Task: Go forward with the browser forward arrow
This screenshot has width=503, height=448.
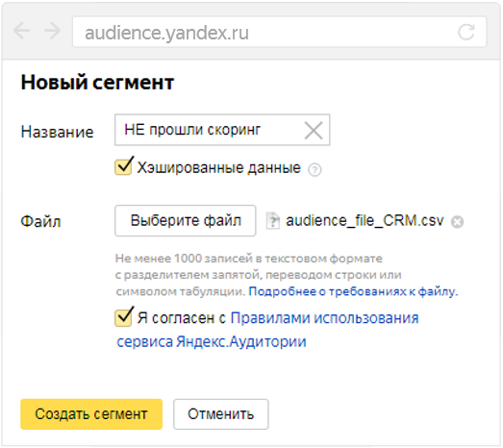Action: [x=52, y=31]
